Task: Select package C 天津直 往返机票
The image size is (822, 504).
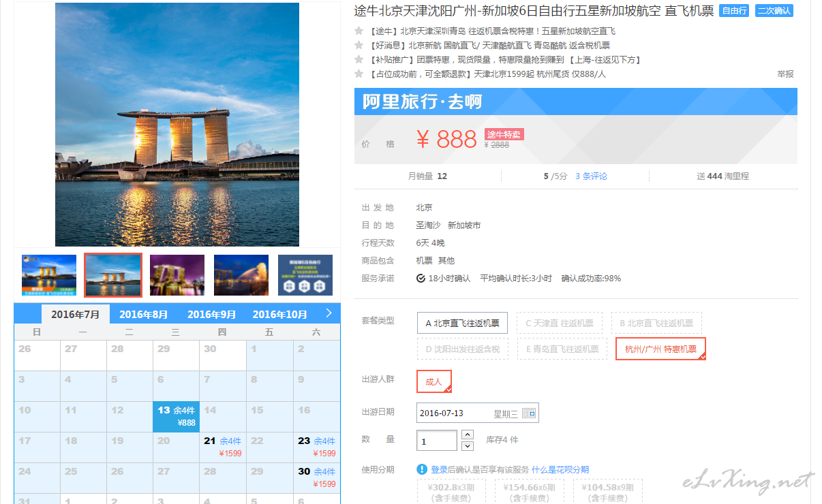Action: pyautogui.click(x=559, y=323)
